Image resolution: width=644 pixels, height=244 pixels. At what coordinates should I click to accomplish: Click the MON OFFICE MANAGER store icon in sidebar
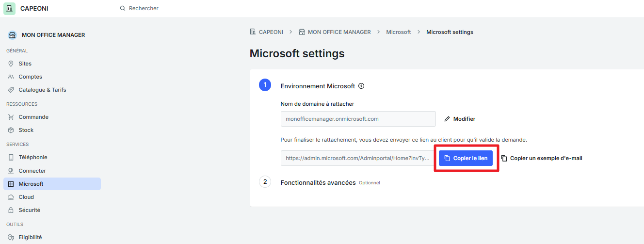point(12,35)
